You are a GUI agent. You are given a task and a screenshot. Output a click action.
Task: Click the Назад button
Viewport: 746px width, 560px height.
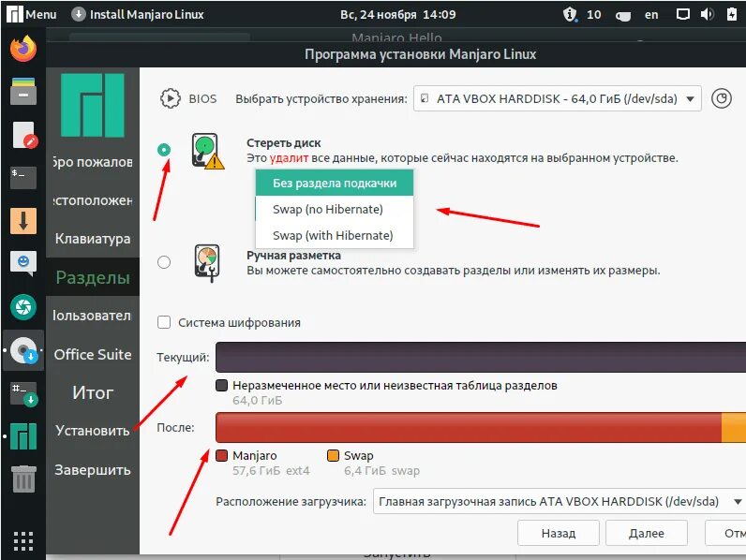558,534
